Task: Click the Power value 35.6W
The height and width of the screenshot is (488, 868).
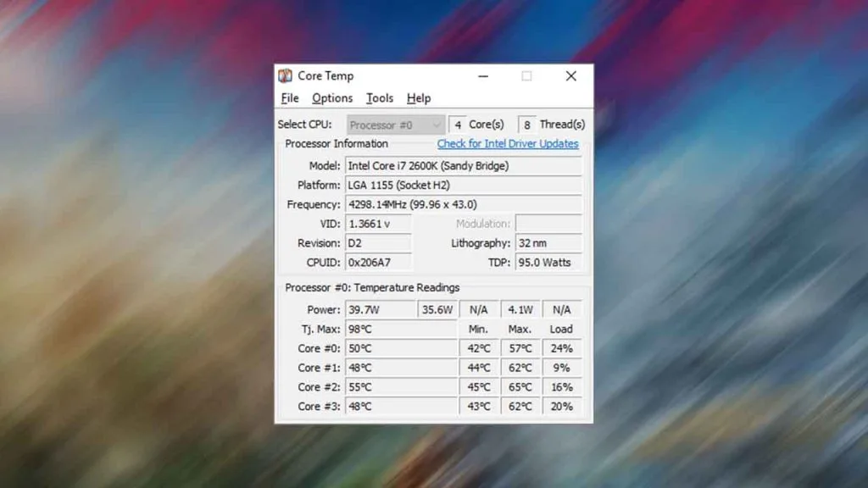Action: 437,310
